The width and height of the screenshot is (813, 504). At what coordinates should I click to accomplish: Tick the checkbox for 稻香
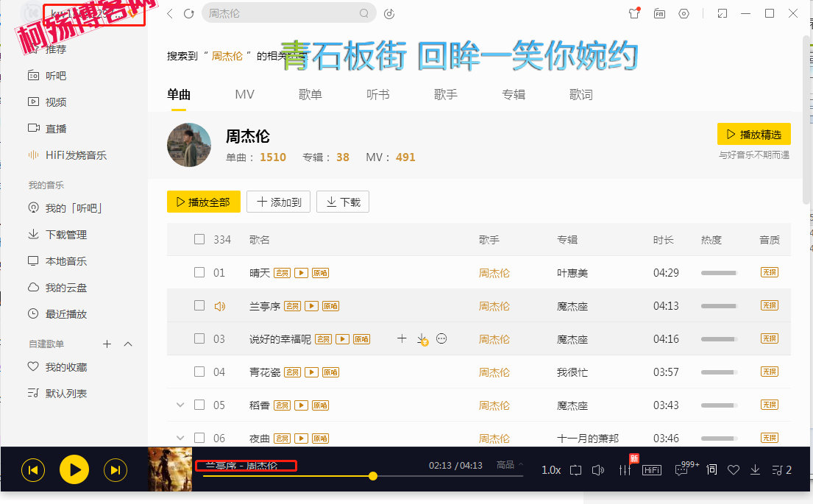click(199, 405)
